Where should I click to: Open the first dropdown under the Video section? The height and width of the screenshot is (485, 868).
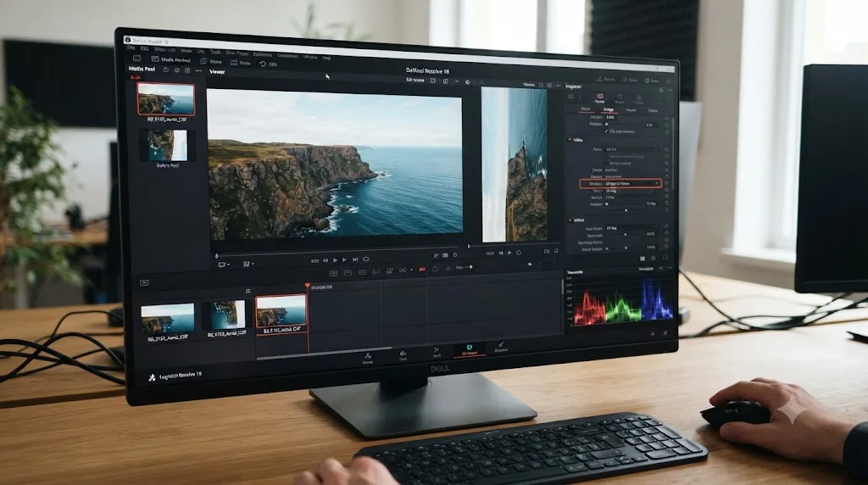tap(632, 149)
